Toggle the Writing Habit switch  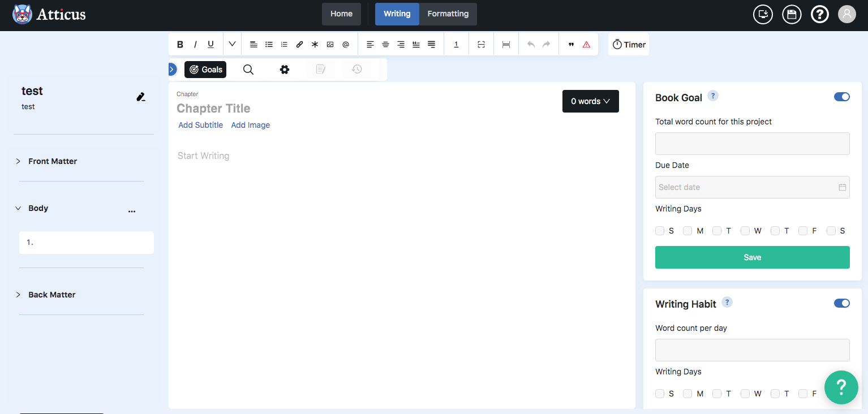(841, 303)
